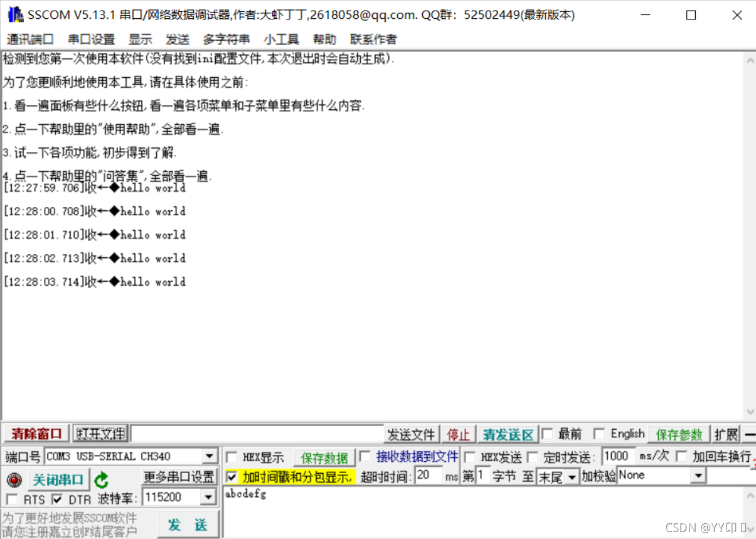Screen dimensions: 756x539
Task: Click the 扩展 button
Action: (x=727, y=434)
